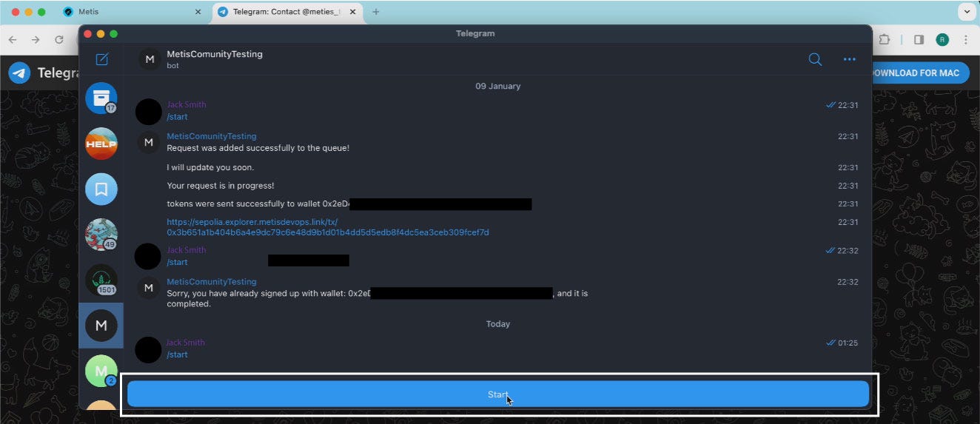The height and width of the screenshot is (424, 980).
Task: Open the three-dot more options in Telegram header
Action: (850, 59)
